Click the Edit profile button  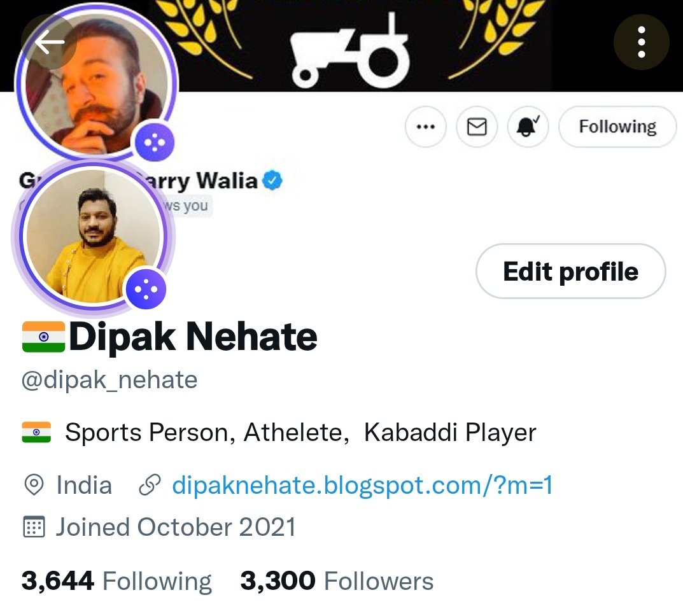[x=570, y=271]
